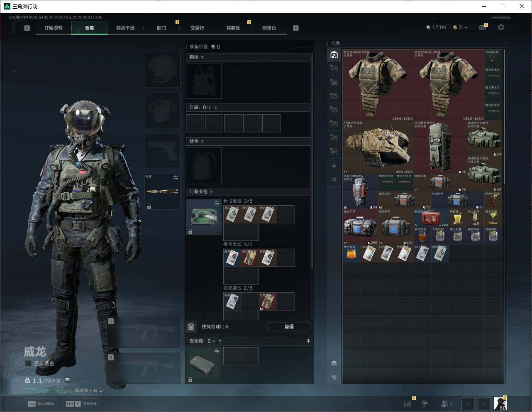The image size is (532, 412).
Task: Swap the melee weapon slot item
Action: 176,178
